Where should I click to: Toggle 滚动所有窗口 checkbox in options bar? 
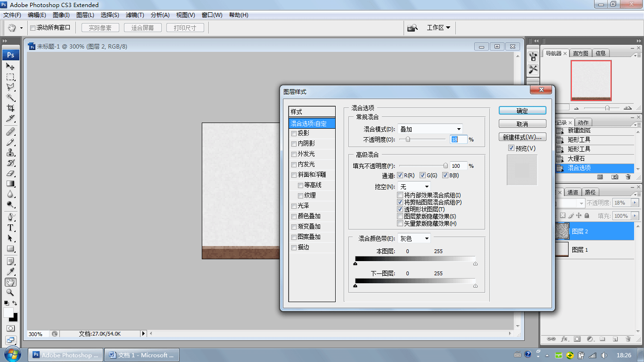point(33,28)
